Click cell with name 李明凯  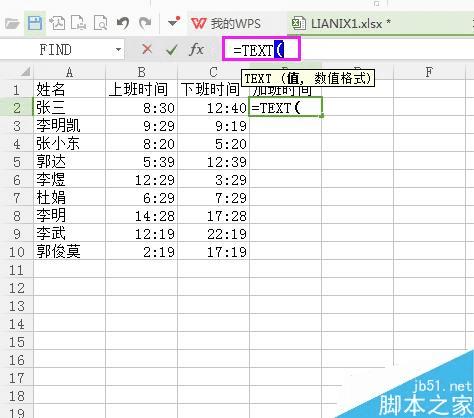pyautogui.click(x=69, y=125)
